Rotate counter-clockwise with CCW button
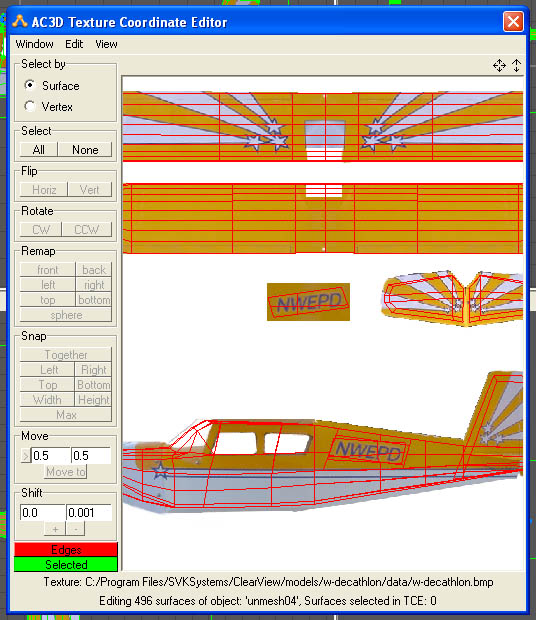 [x=87, y=230]
